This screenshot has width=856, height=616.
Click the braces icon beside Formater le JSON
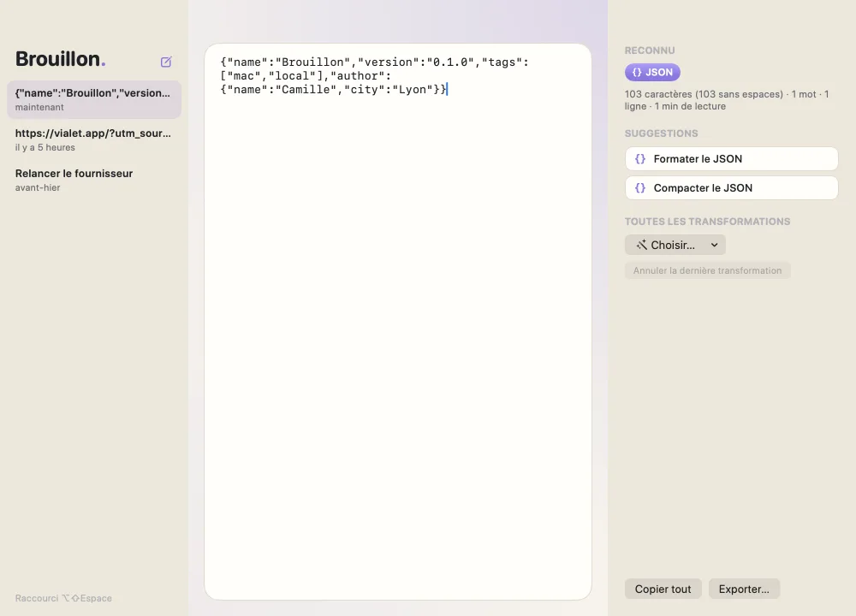coord(639,159)
